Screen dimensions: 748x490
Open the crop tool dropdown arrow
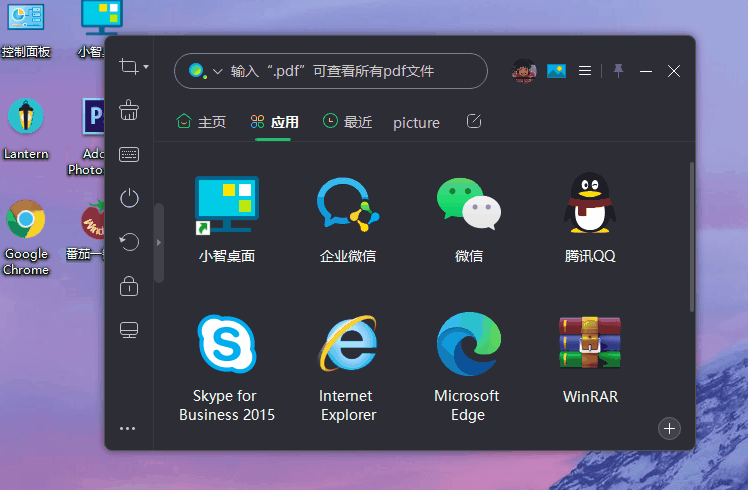146,67
